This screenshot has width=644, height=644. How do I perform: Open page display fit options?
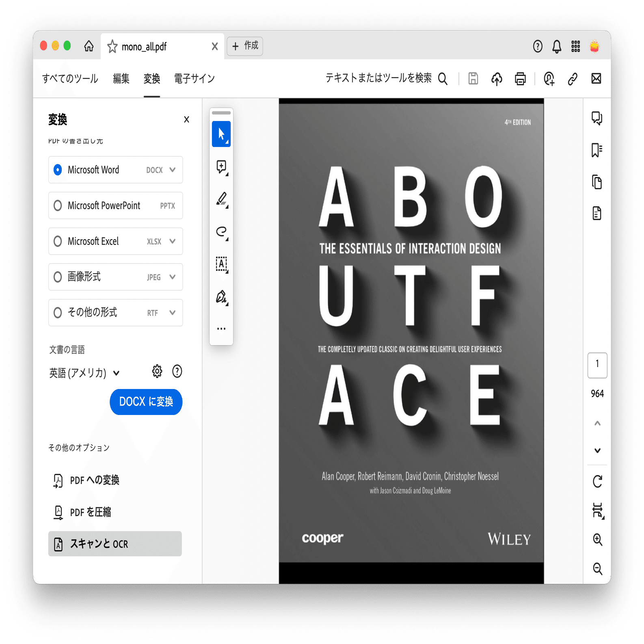click(598, 511)
